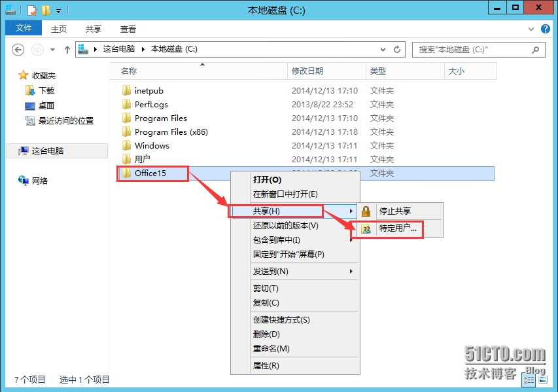This screenshot has width=558, height=392.
Task: Click the address bar refresh icon
Action: click(x=398, y=50)
